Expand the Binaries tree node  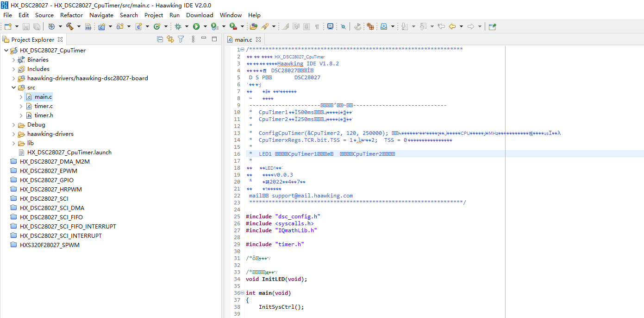pos(13,59)
